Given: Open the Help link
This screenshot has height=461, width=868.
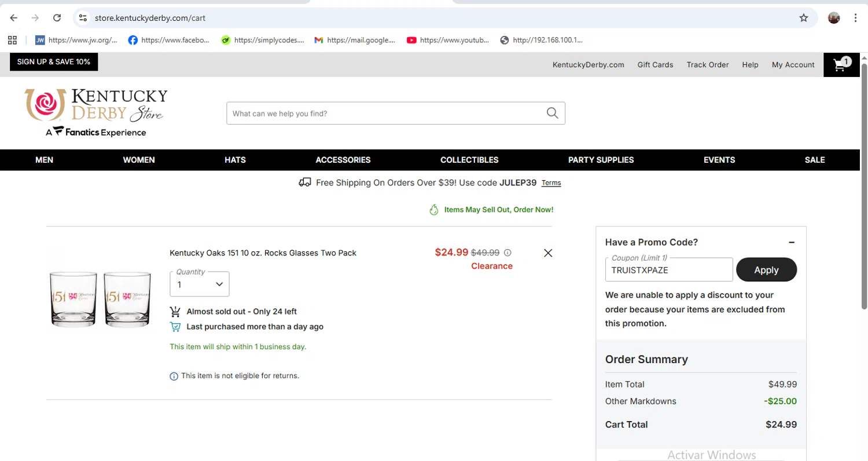Looking at the screenshot, I should (x=750, y=65).
